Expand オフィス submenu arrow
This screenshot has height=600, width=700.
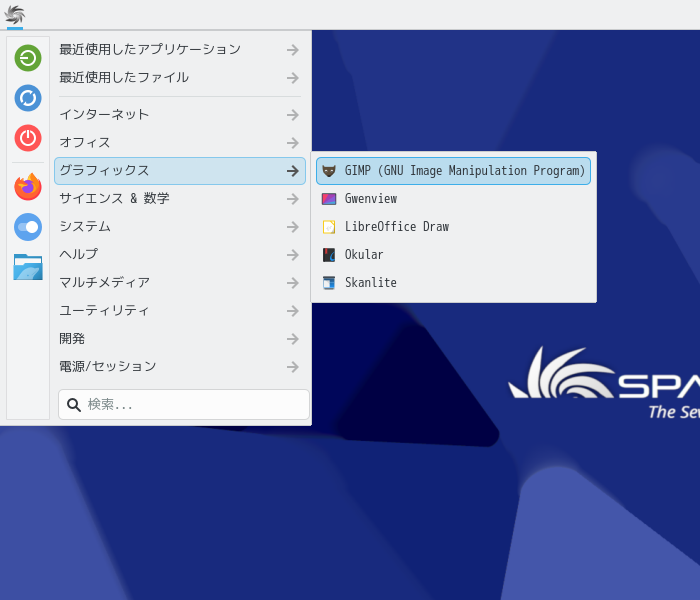pos(293,143)
